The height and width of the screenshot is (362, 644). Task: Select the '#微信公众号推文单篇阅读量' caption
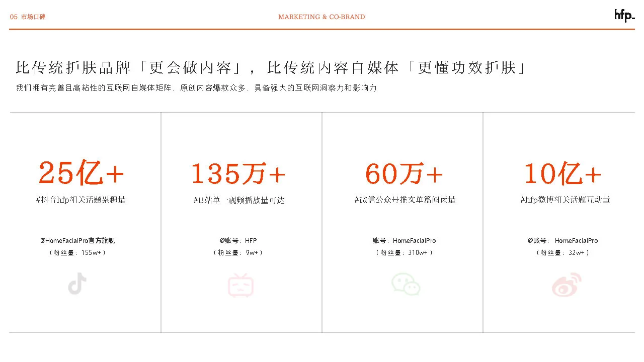click(x=405, y=200)
